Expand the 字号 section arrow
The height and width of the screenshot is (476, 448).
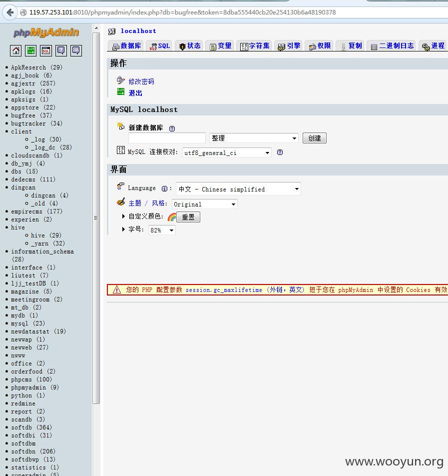point(123,229)
